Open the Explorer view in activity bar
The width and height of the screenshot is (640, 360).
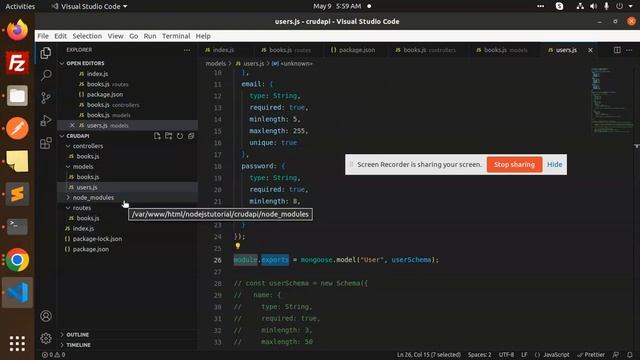click(46, 53)
